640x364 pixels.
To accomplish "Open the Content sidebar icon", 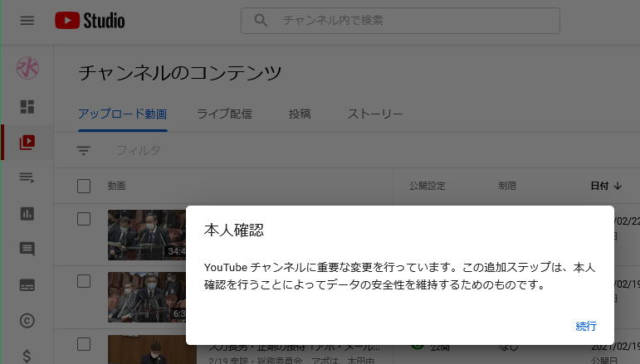I will click(27, 143).
